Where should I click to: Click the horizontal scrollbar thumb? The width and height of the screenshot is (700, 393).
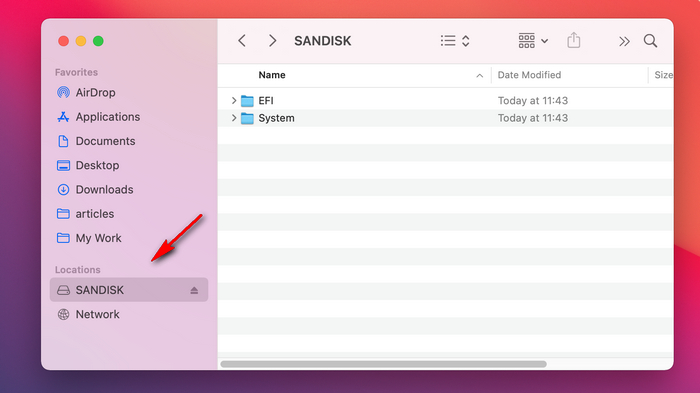[x=383, y=364]
